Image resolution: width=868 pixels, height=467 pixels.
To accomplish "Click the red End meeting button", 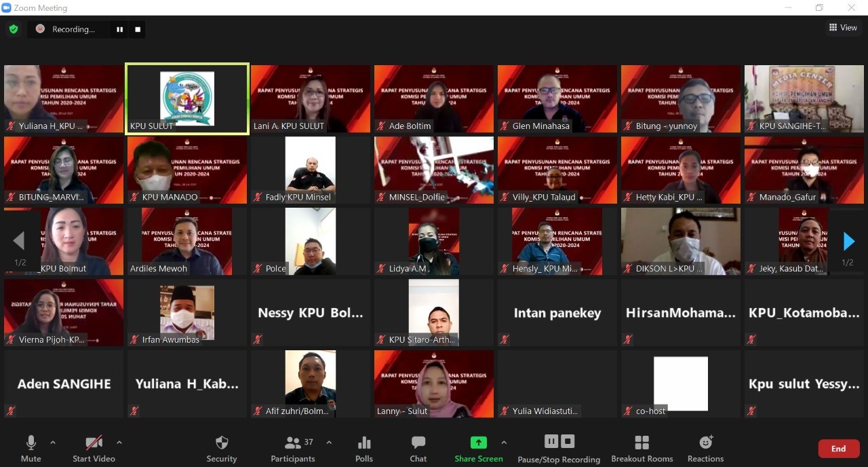I will [x=838, y=449].
